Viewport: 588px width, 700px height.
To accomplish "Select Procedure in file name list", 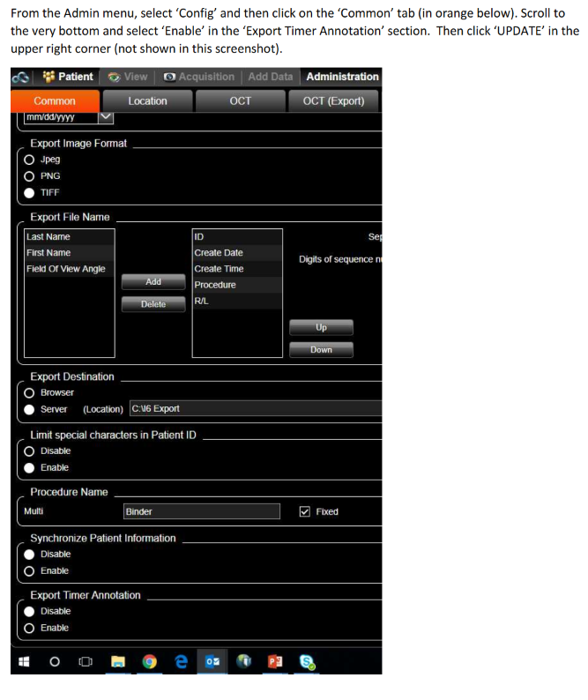I will (x=237, y=285).
